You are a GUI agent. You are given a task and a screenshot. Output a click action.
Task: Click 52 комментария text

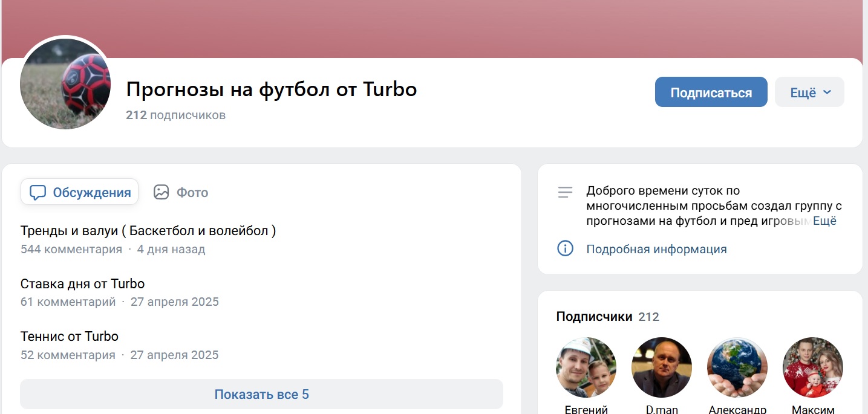point(68,355)
